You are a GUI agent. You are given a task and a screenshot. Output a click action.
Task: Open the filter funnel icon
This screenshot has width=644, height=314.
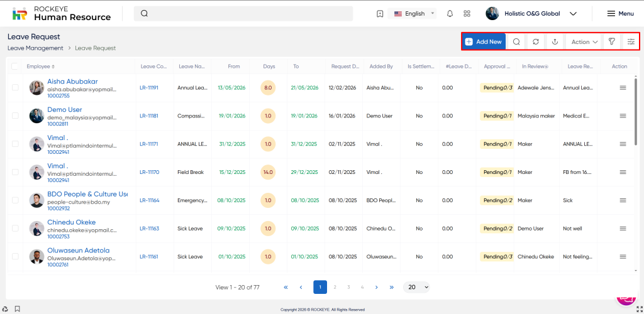[611, 42]
